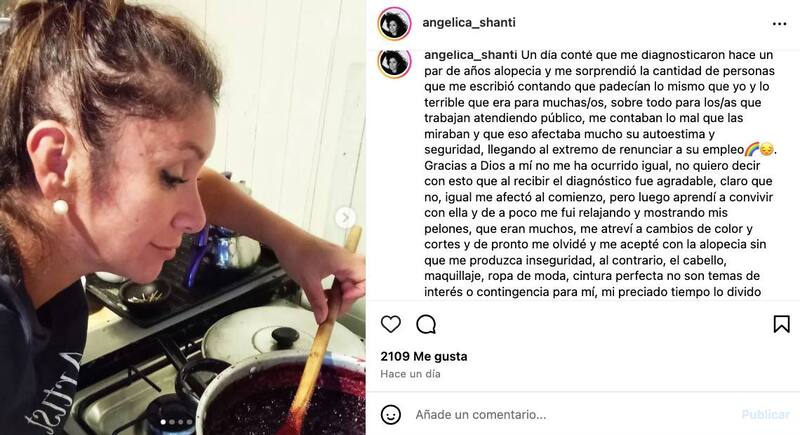Open the angelica_shanti username in the header
The image size is (800, 435).
click(x=469, y=22)
